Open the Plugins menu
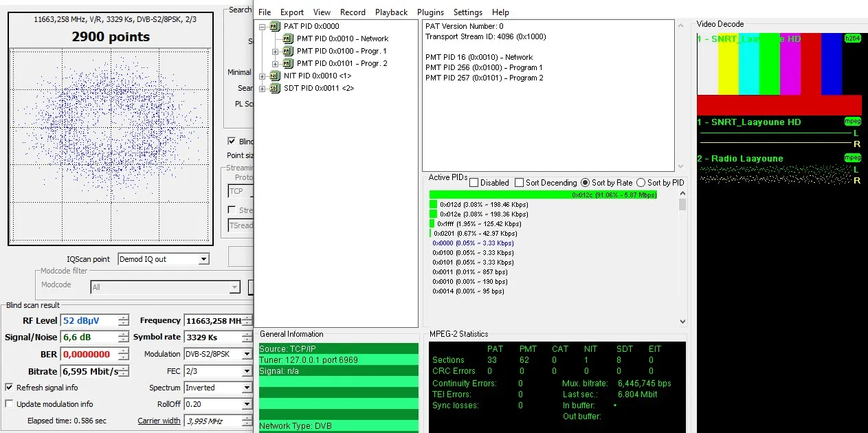The image size is (868, 433). [x=430, y=12]
